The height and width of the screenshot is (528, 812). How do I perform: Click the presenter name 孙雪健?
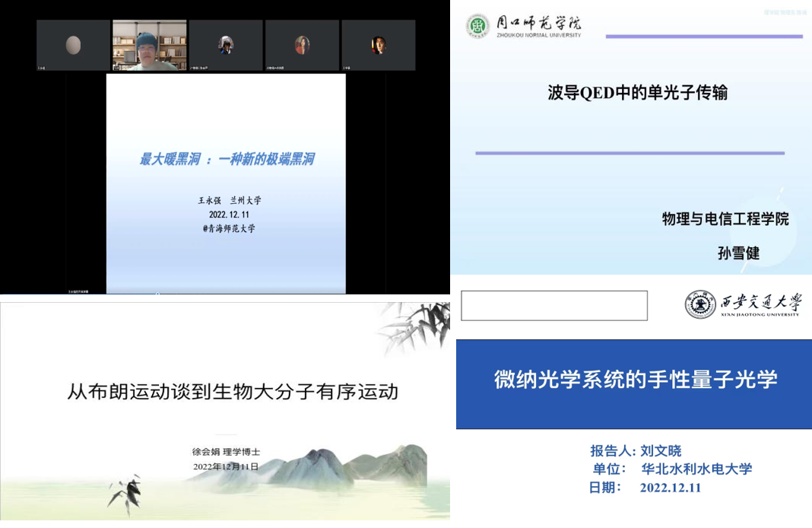click(738, 253)
